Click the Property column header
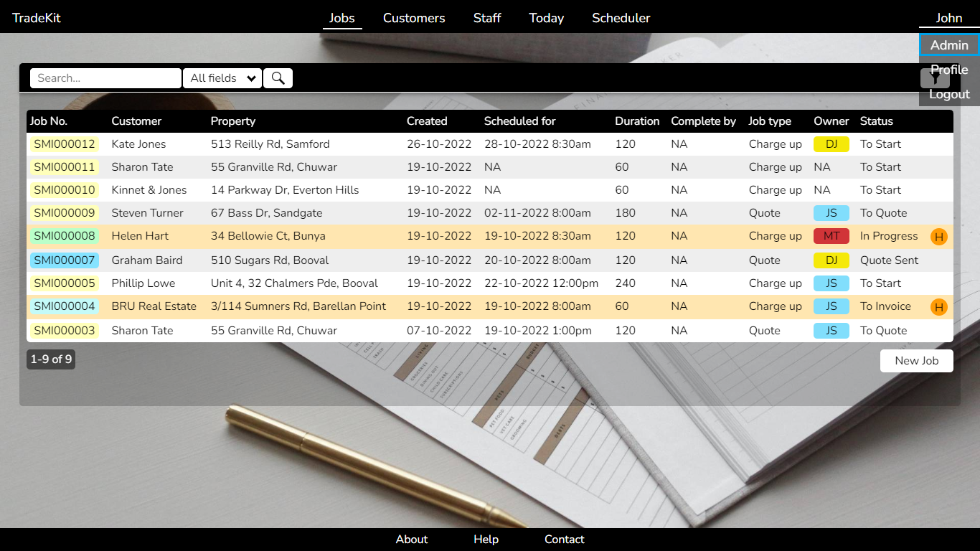 coord(233,121)
